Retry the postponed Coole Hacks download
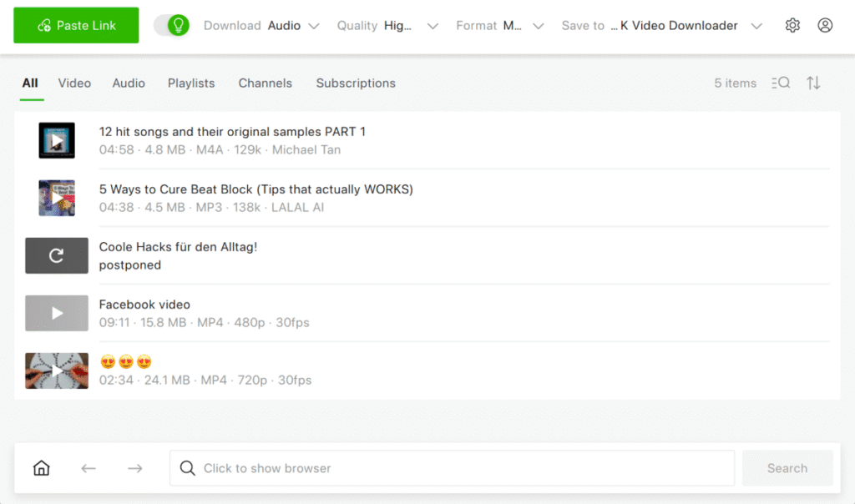855x504 pixels. click(57, 255)
